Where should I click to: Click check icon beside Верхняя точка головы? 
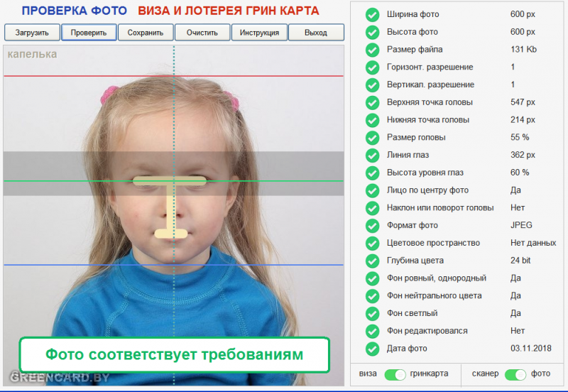372,102
